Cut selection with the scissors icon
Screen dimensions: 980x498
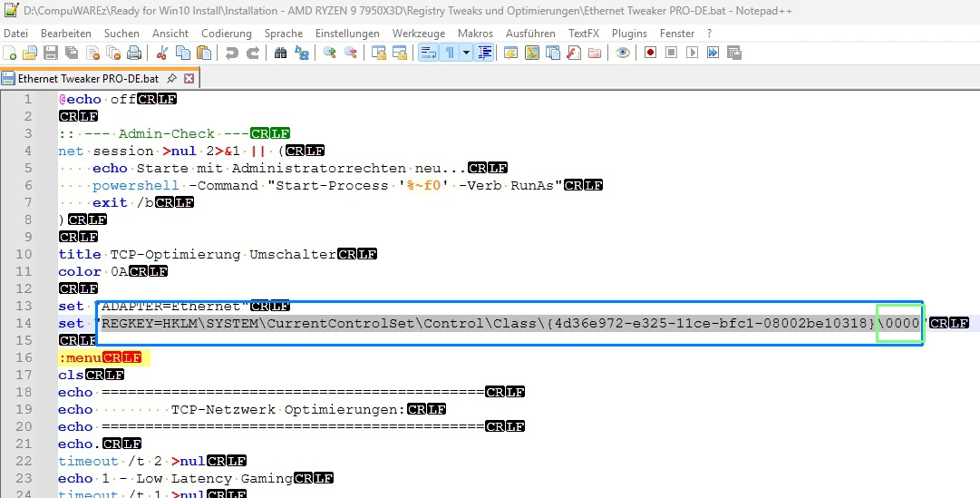pyautogui.click(x=163, y=53)
